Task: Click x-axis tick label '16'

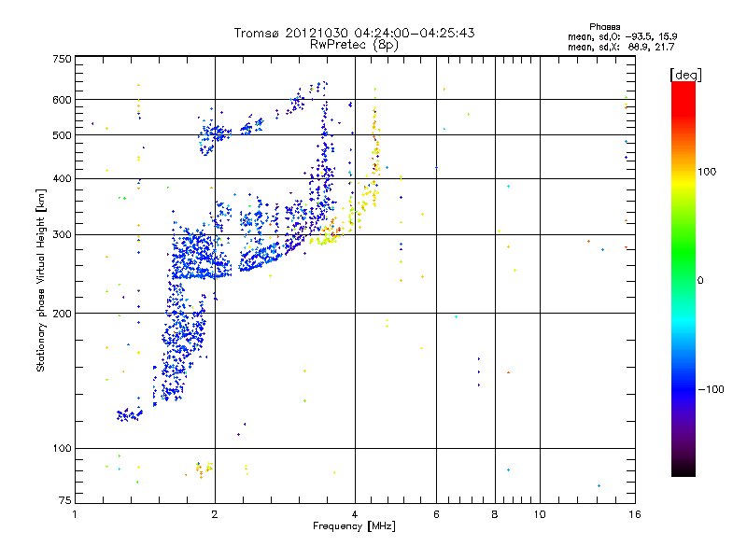Action: click(x=635, y=514)
